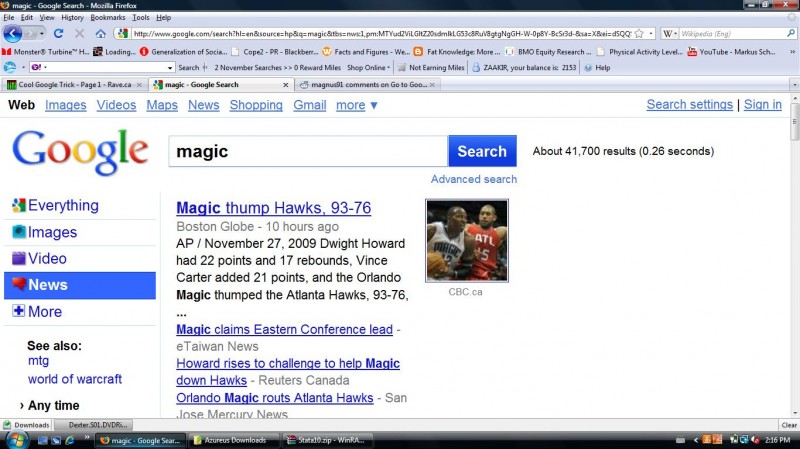Open the Yahoo toolbar search dropdown
The height and width of the screenshot is (449, 800).
pos(170,67)
